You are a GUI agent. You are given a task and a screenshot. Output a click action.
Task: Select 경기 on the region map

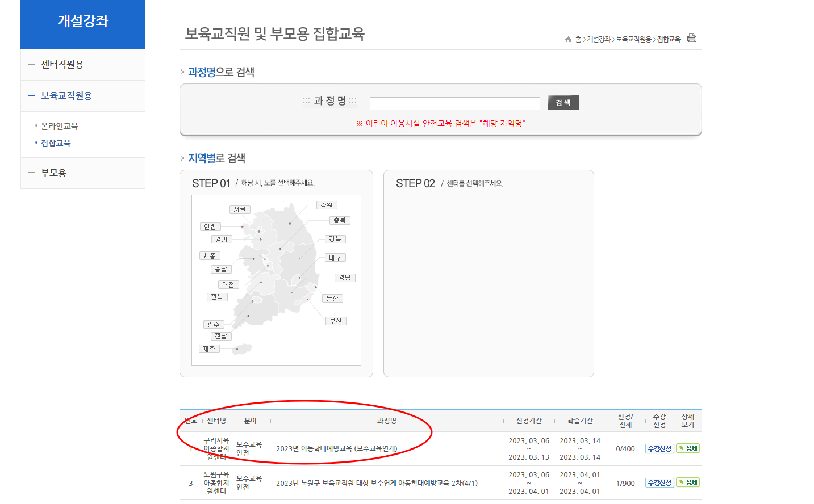pyautogui.click(x=222, y=240)
